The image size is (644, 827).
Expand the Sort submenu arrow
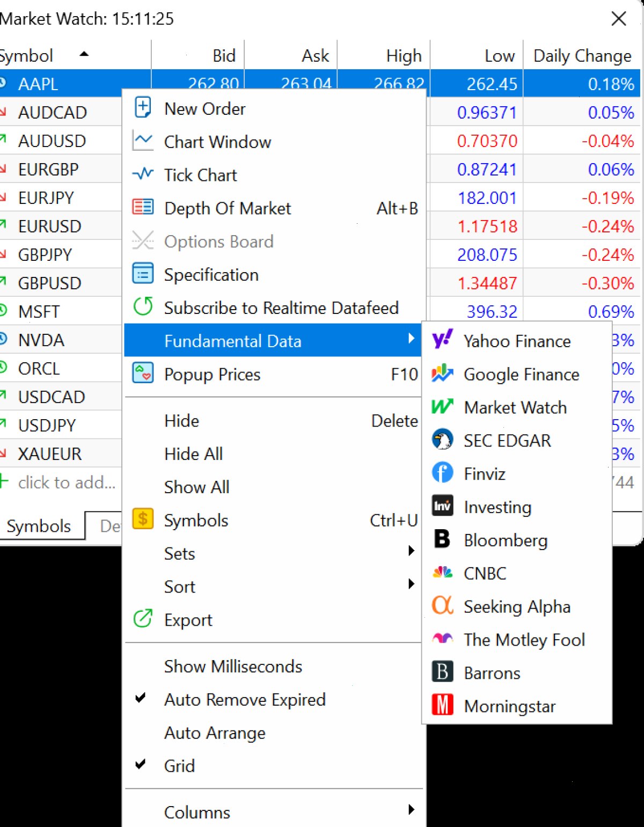(411, 584)
